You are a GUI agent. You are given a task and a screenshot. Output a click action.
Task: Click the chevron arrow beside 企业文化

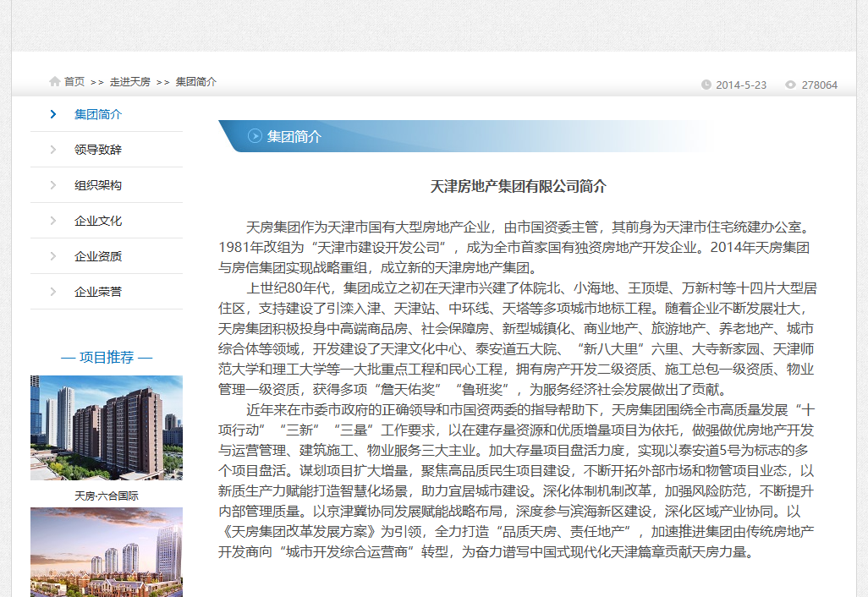(53, 221)
